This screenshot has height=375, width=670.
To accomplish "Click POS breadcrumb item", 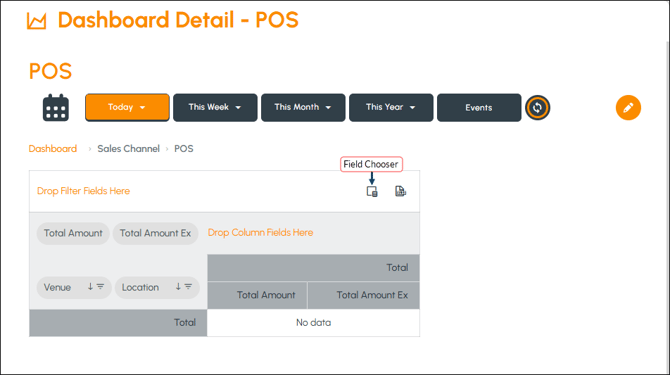I will click(x=184, y=149).
